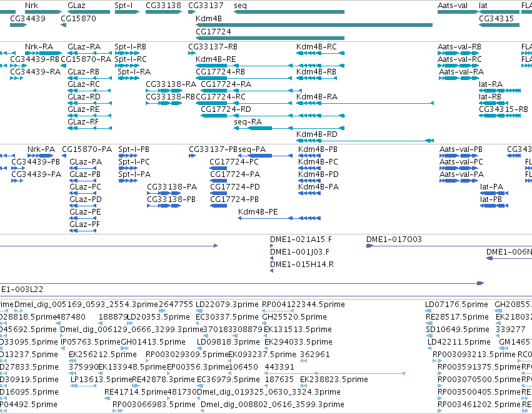Click protein 'lat-PB'
Viewport: 532px width, 414px height.
[x=491, y=199]
